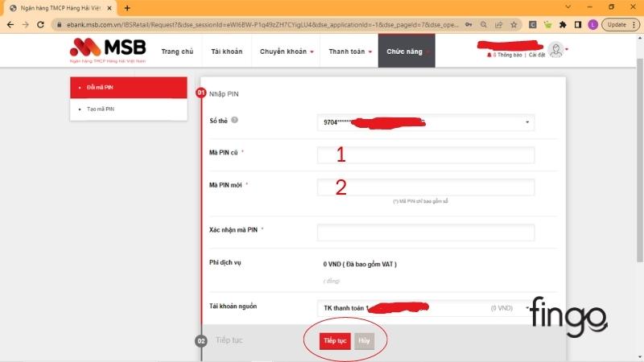644x362 pixels.
Task: Open the purple Chrome profile avatar
Action: [x=592, y=25]
